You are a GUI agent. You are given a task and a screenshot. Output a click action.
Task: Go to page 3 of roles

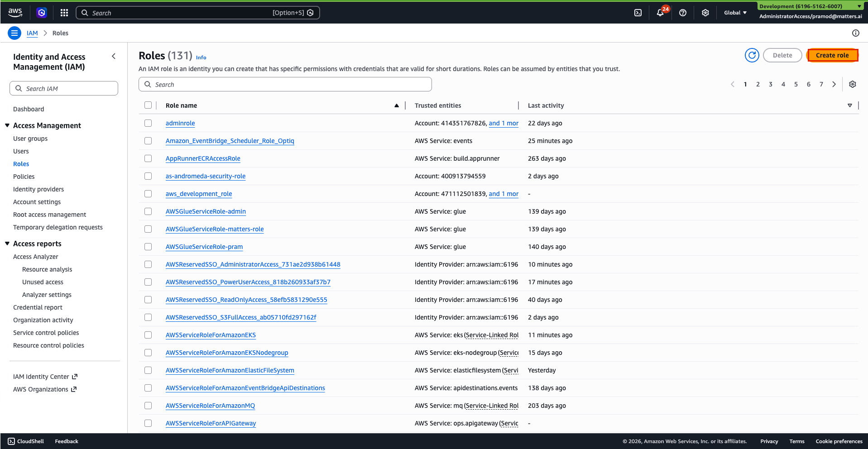(x=770, y=84)
